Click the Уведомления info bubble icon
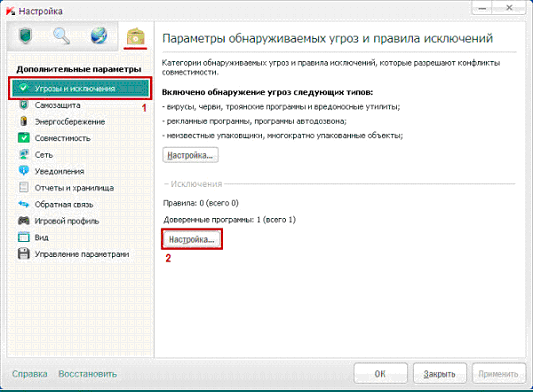Image resolution: width=533 pixels, height=392 pixels. click(23, 171)
